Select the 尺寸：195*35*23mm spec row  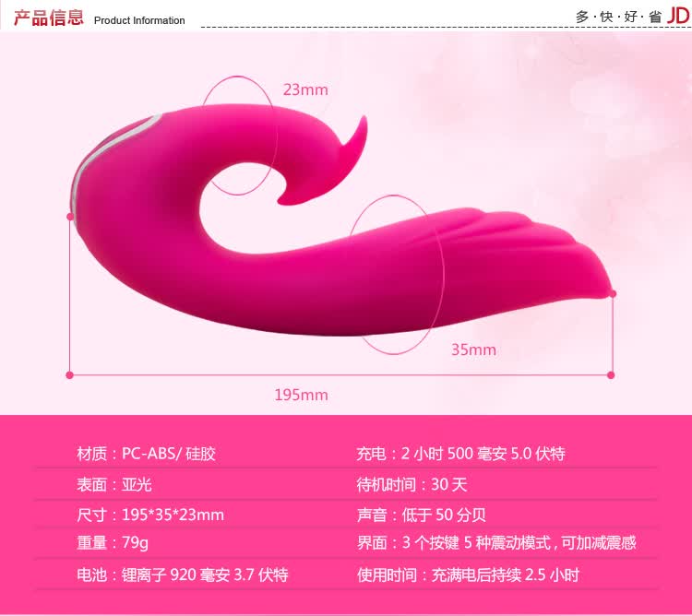(x=150, y=515)
